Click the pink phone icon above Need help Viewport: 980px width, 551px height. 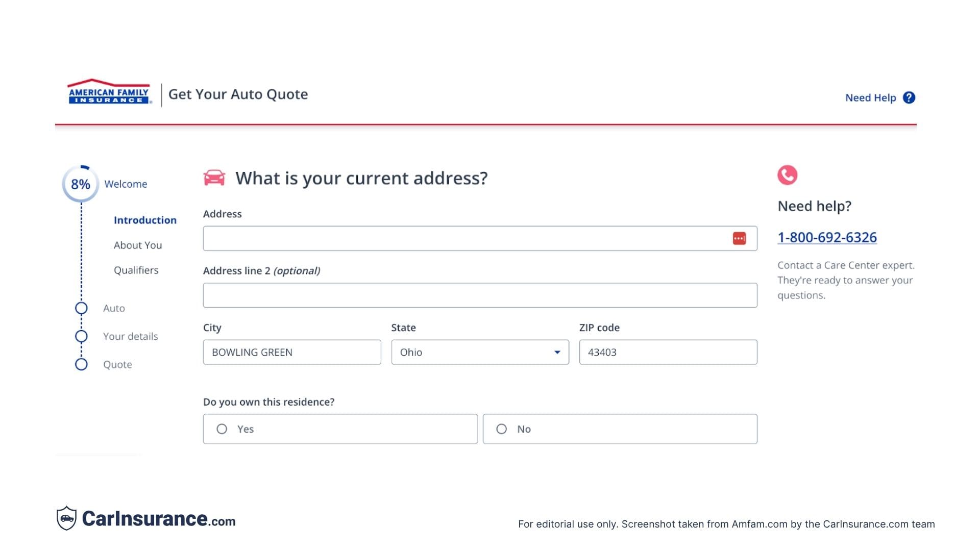point(787,175)
